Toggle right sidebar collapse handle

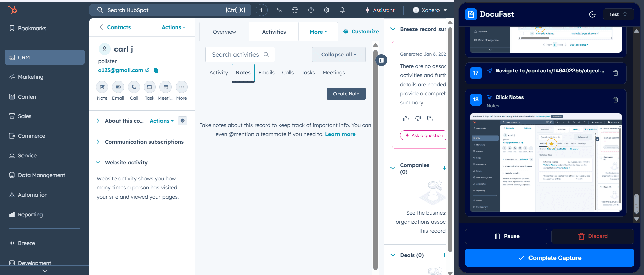tap(381, 60)
